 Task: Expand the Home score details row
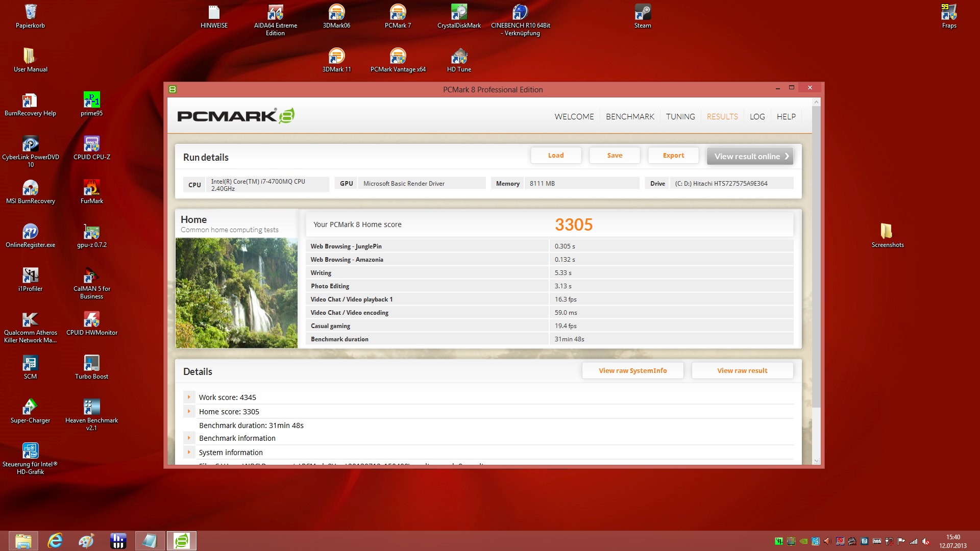(189, 411)
